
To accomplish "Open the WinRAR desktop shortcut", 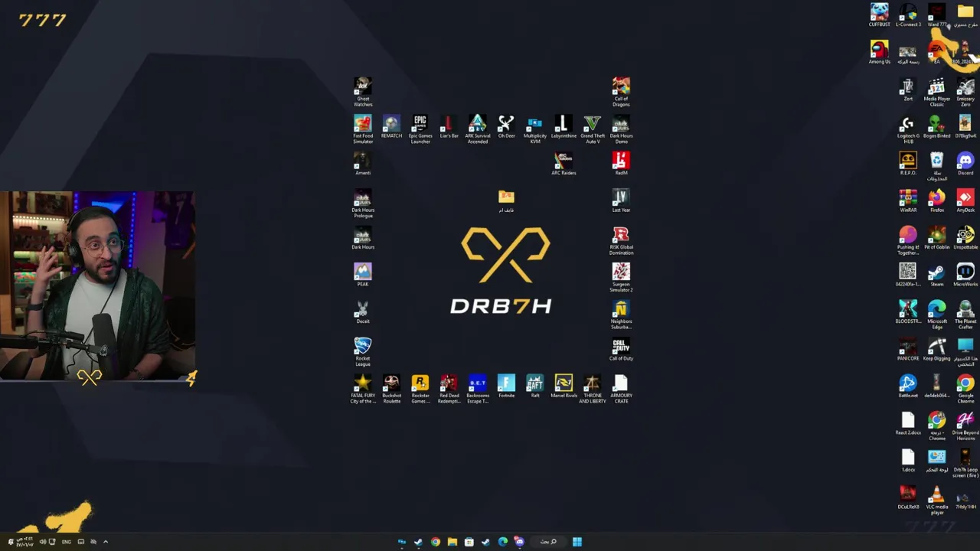I will 908,201.
